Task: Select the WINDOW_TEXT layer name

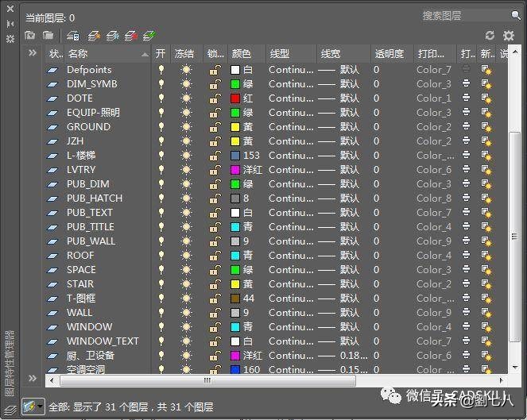Action: [103, 341]
